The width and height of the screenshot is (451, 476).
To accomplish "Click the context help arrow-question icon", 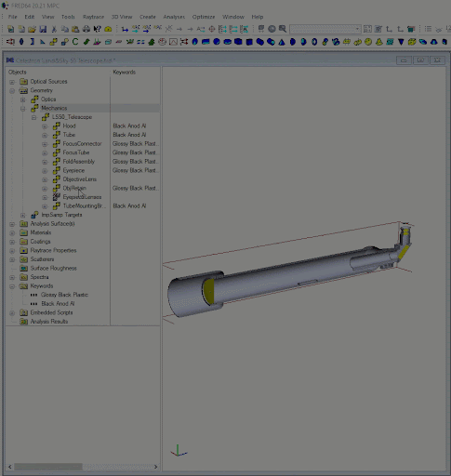I will point(97,29).
